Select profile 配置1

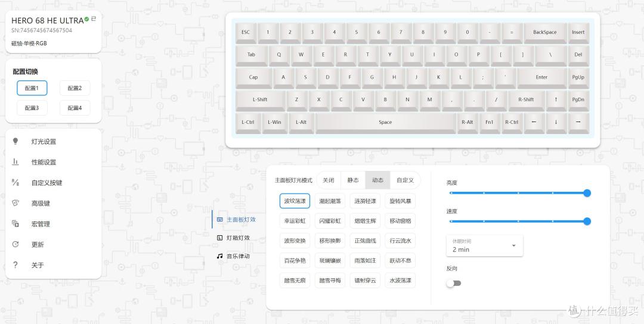[x=32, y=88]
